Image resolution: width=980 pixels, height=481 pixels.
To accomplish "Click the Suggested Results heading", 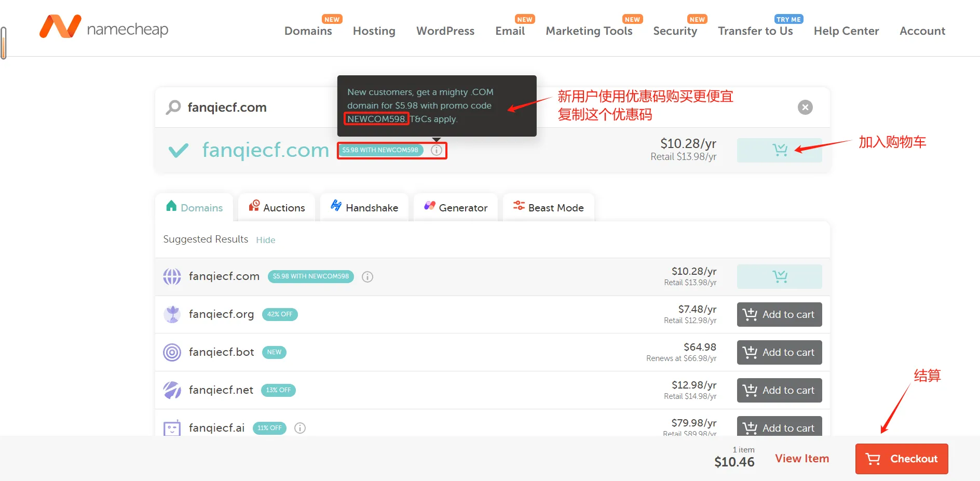I will point(206,239).
